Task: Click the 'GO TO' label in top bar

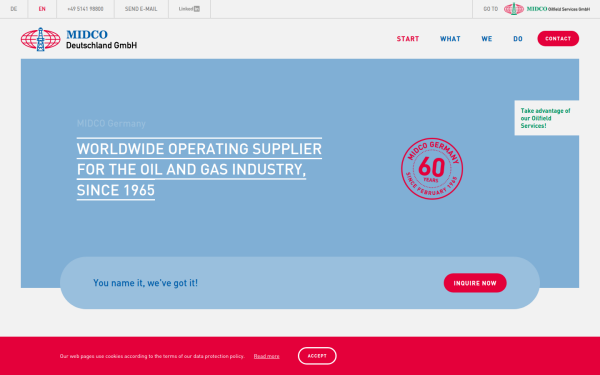Action: point(491,9)
